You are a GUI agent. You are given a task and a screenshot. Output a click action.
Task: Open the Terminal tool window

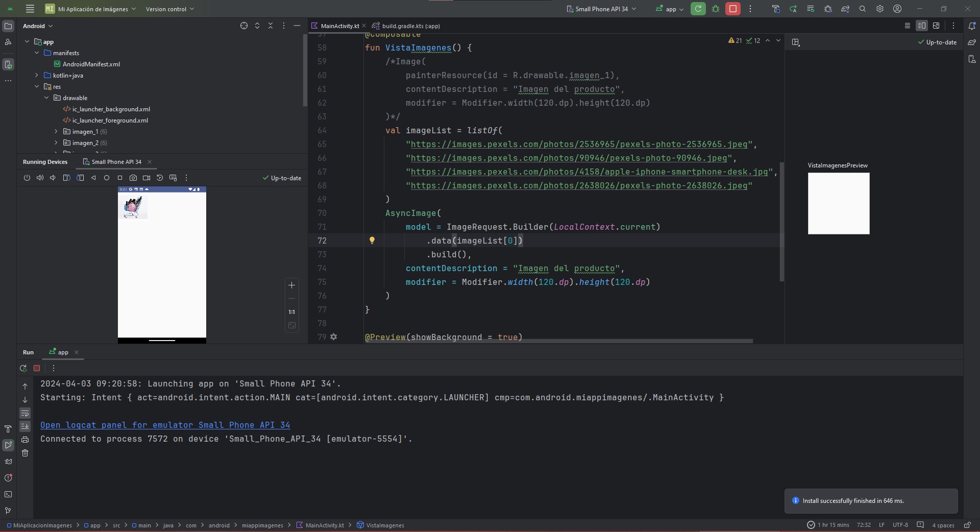click(8, 494)
